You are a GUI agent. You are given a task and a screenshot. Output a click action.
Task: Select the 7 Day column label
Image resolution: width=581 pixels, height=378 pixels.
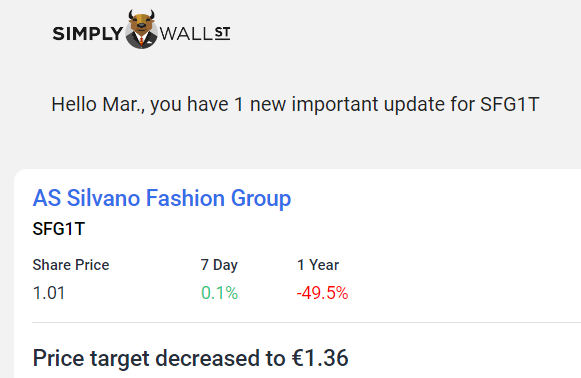[219, 265]
